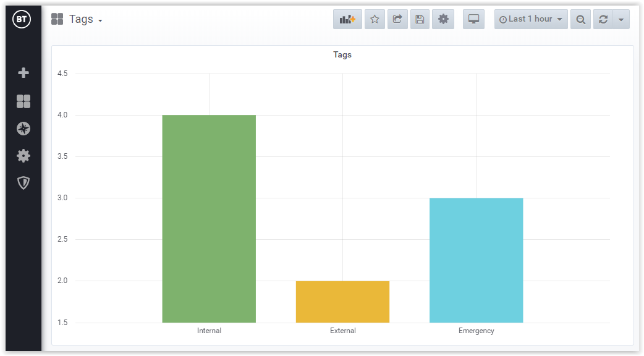This screenshot has height=356, width=644.
Task: Click the Add panel chart icon
Action: [347, 19]
